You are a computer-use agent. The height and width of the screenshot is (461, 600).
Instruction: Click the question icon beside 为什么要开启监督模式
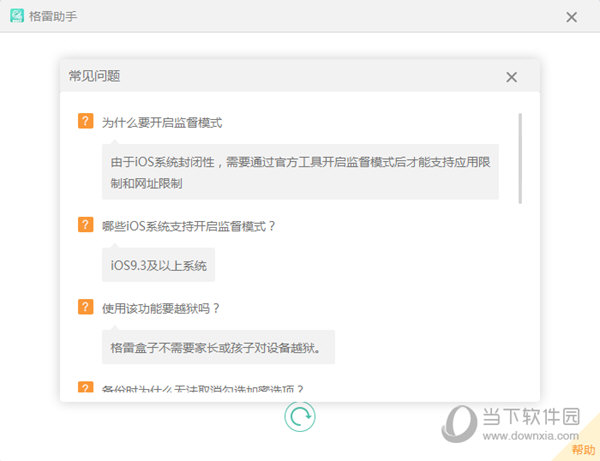[85, 121]
